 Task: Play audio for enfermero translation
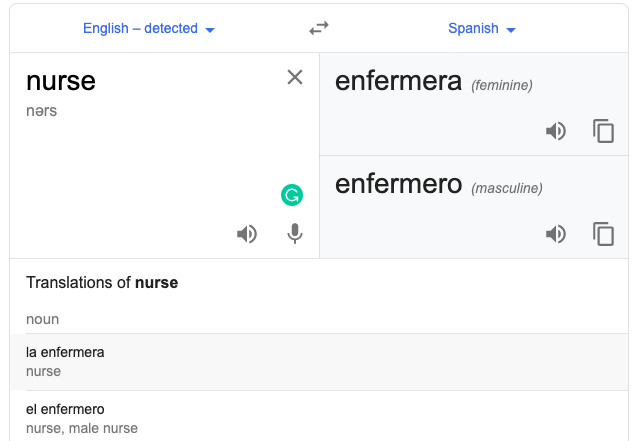[556, 234]
